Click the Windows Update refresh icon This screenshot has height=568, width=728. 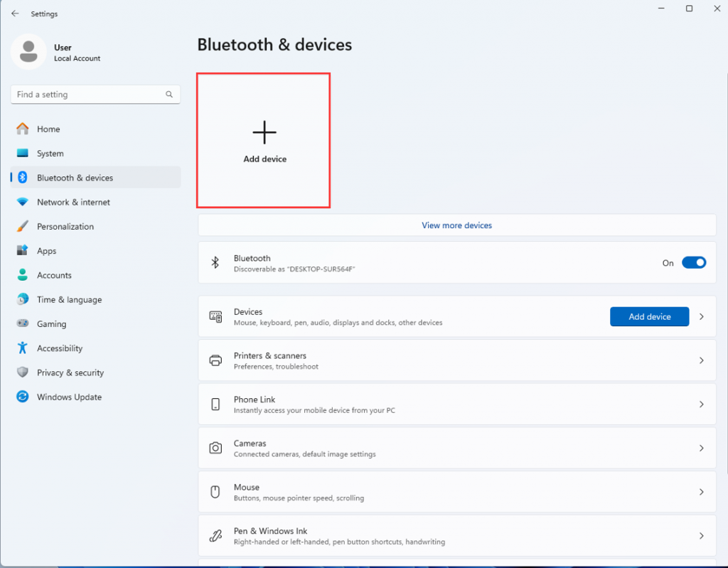(x=22, y=397)
